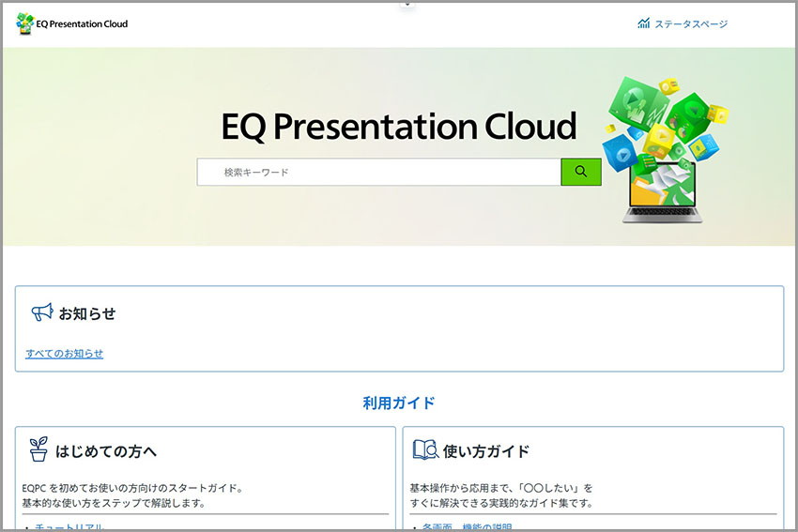Screen dimensions: 798x532
Task: Click the small pull-down arrow at top center
Action: click(x=407, y=4)
